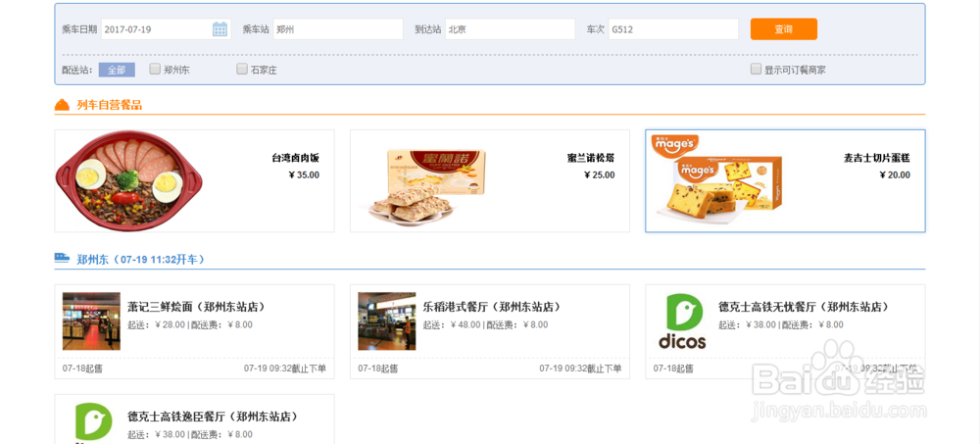
Task: Enable the 显示可订餐商家 checkbox
Action: click(757, 70)
